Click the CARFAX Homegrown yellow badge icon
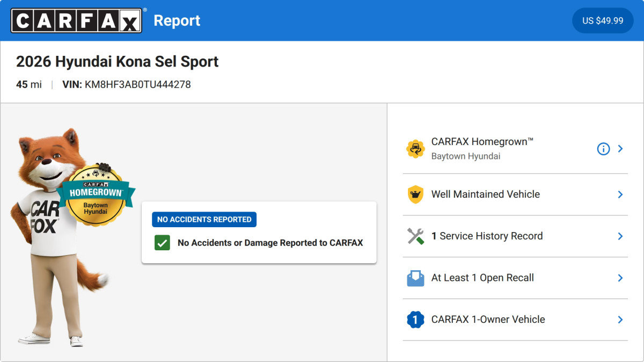This screenshot has width=644, height=362. click(415, 149)
